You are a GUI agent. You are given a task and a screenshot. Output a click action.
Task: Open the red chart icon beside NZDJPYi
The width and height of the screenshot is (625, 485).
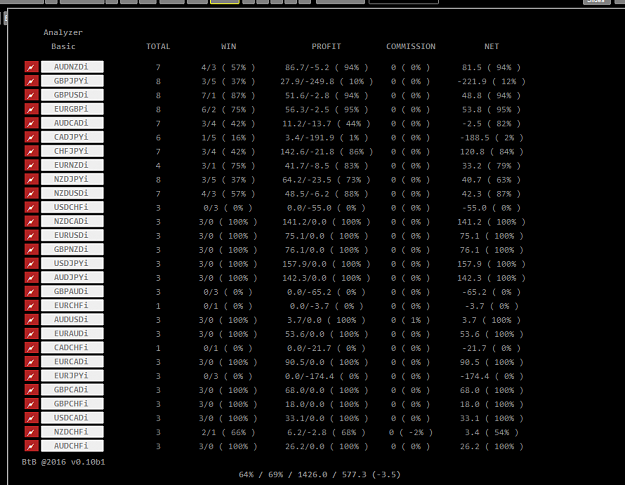(31, 179)
